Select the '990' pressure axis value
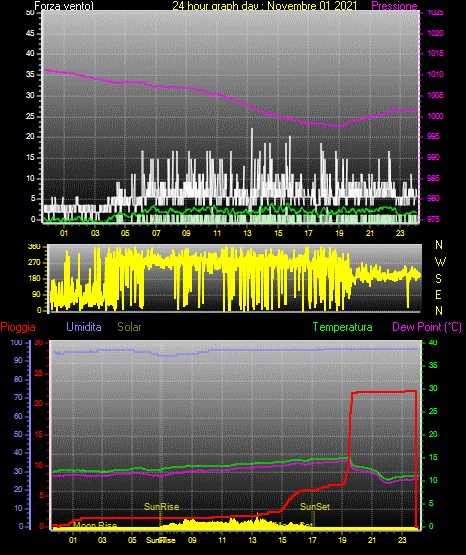This screenshot has height=555, width=466. pyautogui.click(x=433, y=157)
